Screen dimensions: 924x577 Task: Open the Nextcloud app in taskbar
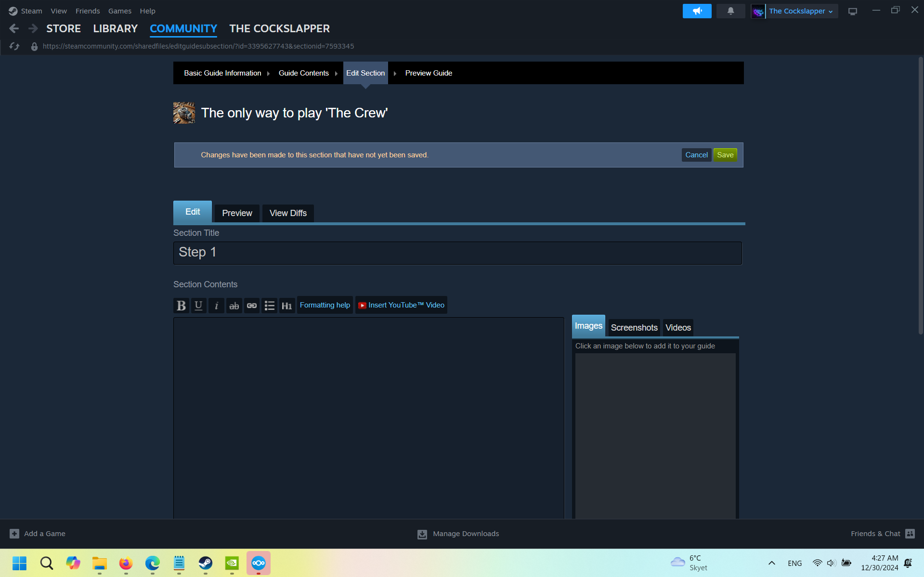(x=259, y=563)
